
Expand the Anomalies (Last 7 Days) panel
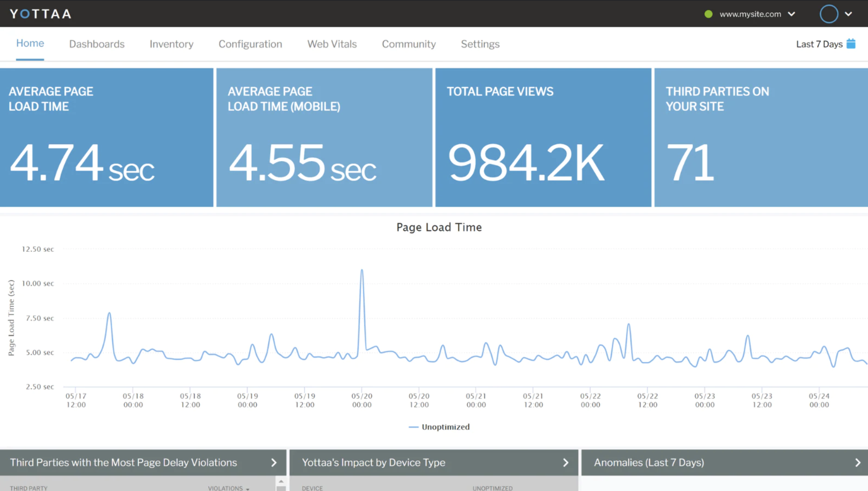pyautogui.click(x=857, y=462)
